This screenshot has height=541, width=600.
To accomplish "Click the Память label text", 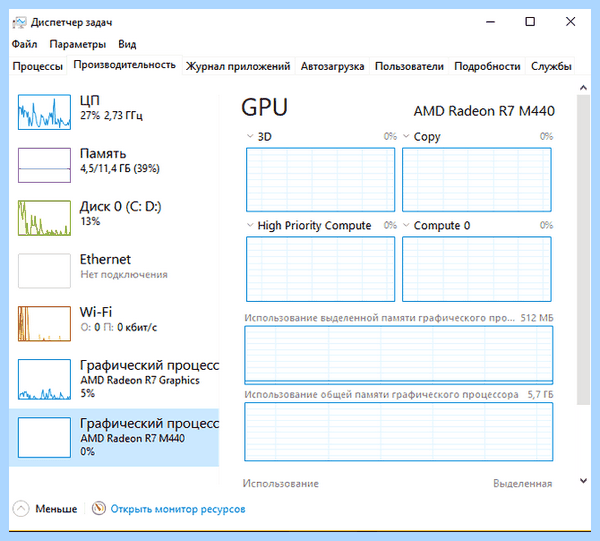I will (103, 153).
